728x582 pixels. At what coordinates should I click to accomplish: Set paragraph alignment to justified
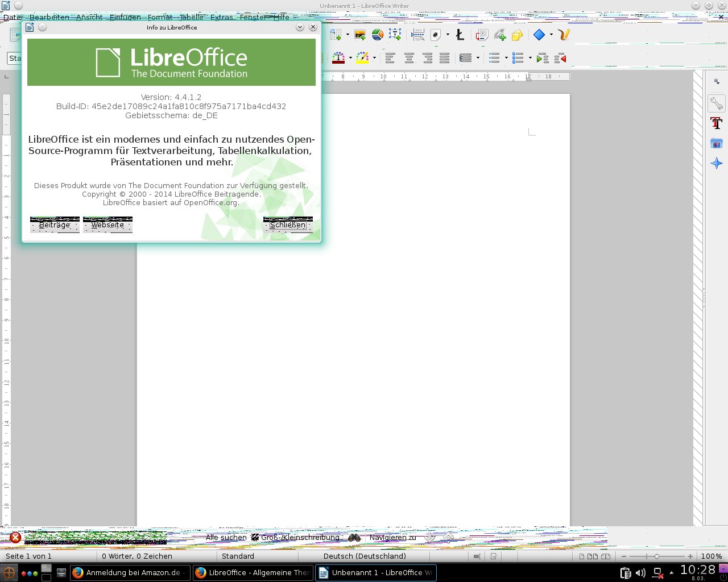tap(445, 57)
